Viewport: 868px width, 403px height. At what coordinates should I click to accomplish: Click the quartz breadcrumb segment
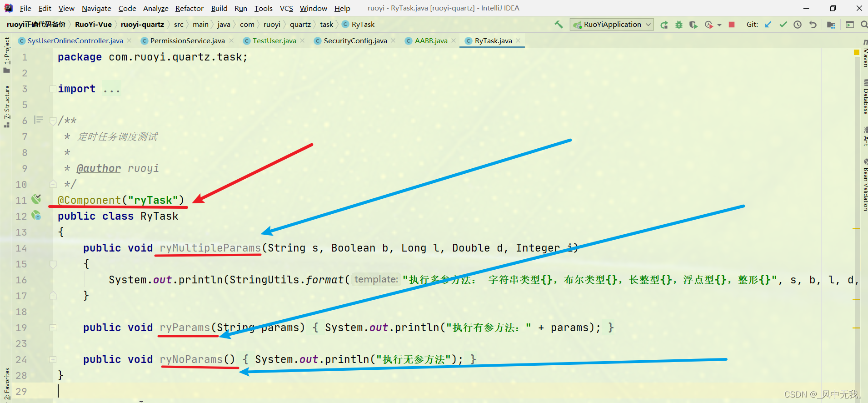click(x=300, y=25)
